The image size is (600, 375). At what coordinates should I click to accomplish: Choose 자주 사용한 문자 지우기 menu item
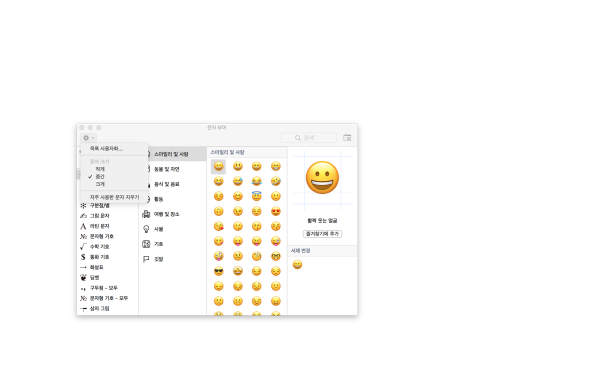point(114,197)
